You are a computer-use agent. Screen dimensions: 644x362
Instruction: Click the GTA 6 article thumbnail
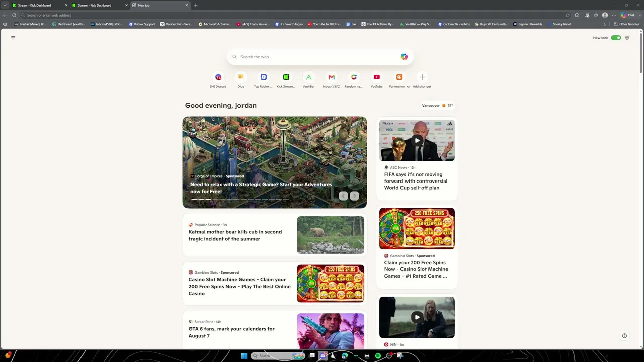(331, 331)
